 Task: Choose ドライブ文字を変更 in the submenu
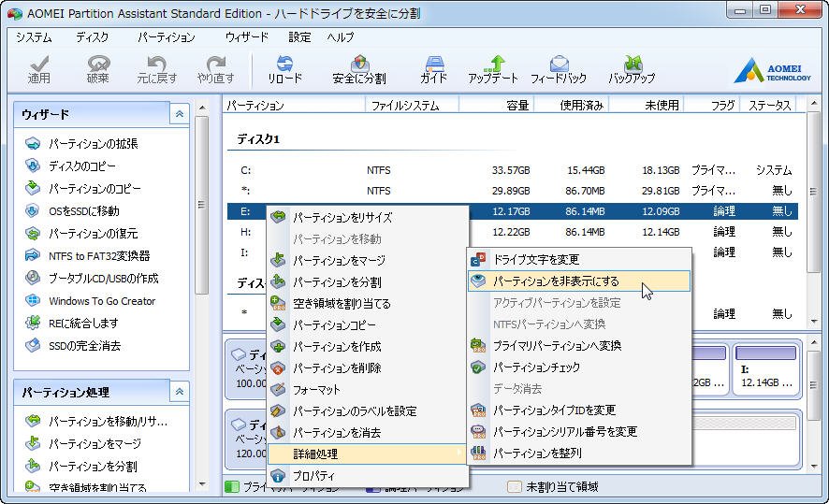[579, 259]
